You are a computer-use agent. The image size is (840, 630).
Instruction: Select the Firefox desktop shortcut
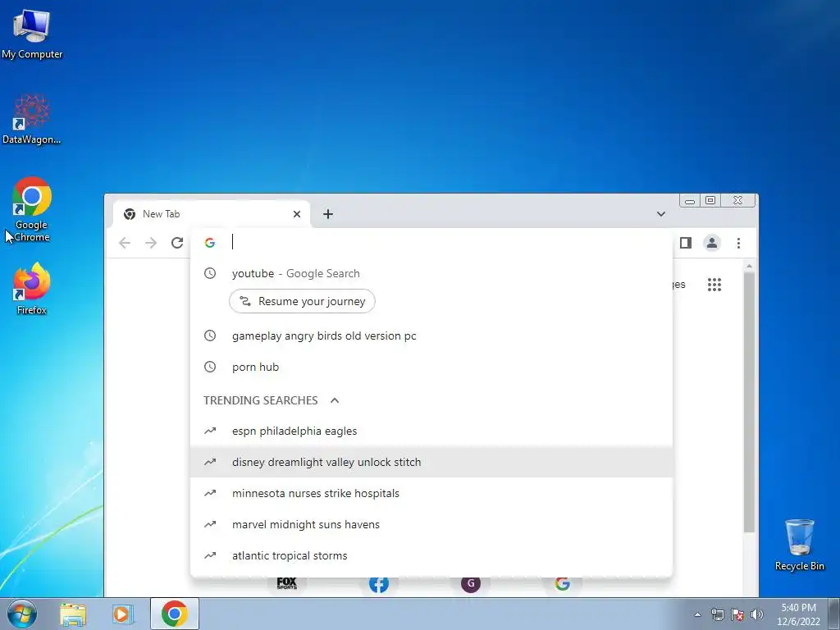[x=32, y=288]
